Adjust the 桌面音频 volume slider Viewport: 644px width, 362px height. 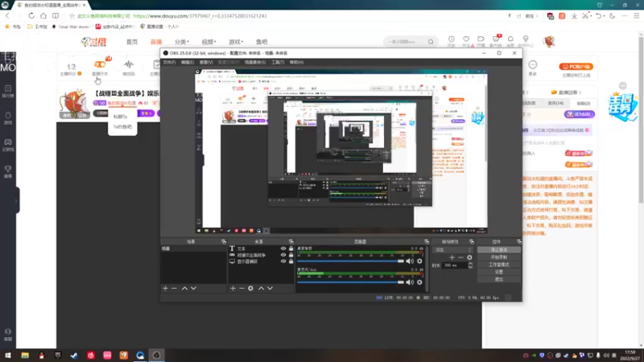350,261
